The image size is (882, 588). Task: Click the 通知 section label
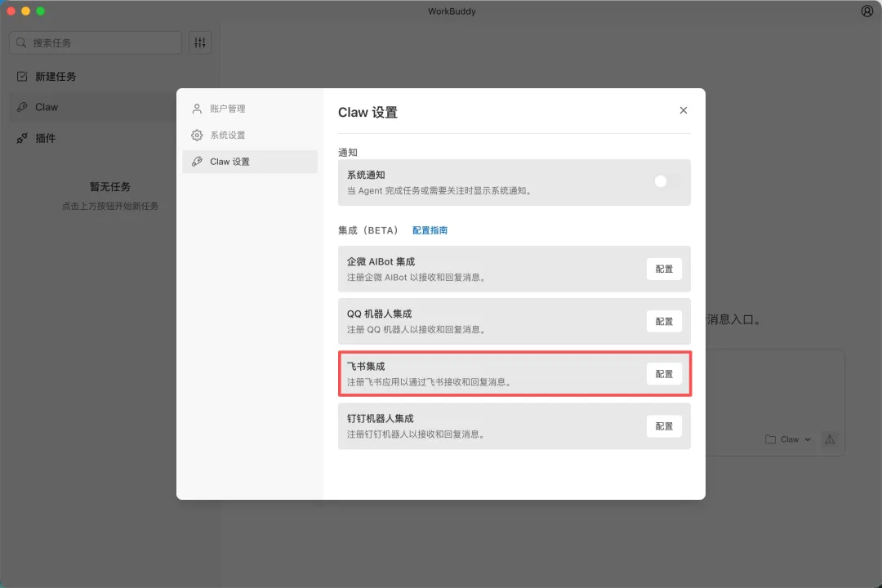(x=348, y=153)
